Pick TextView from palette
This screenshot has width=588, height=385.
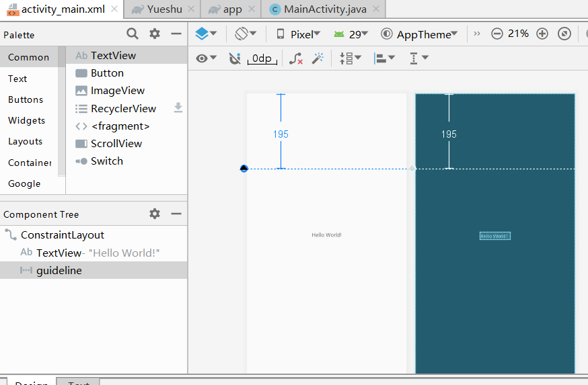(126, 55)
